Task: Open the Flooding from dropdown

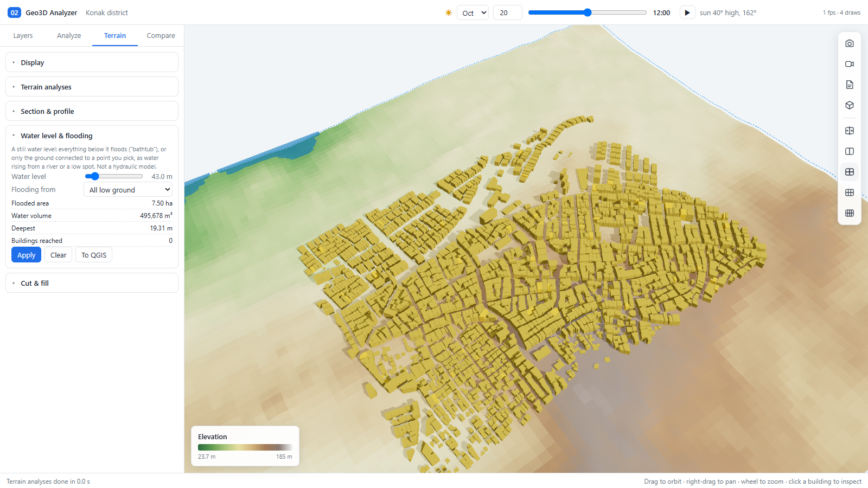Action: click(x=128, y=190)
